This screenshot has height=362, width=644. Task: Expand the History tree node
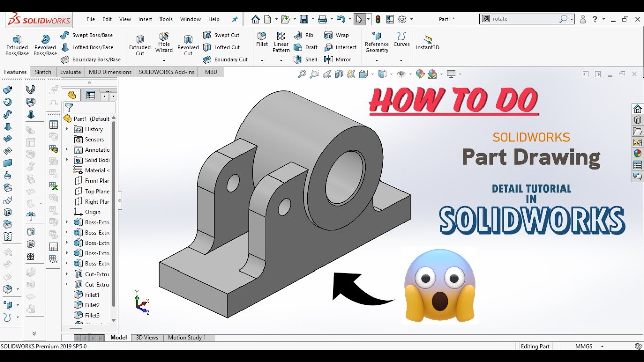coord(67,129)
